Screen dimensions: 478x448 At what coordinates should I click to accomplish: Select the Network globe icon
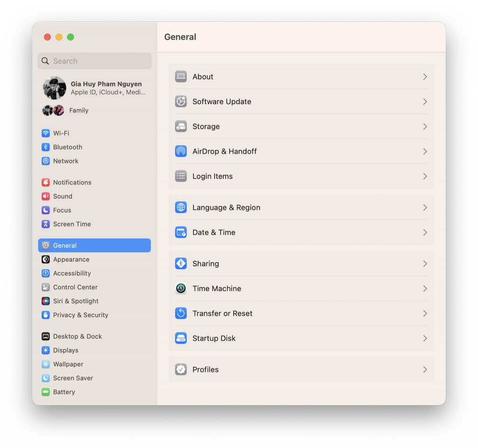(x=46, y=161)
